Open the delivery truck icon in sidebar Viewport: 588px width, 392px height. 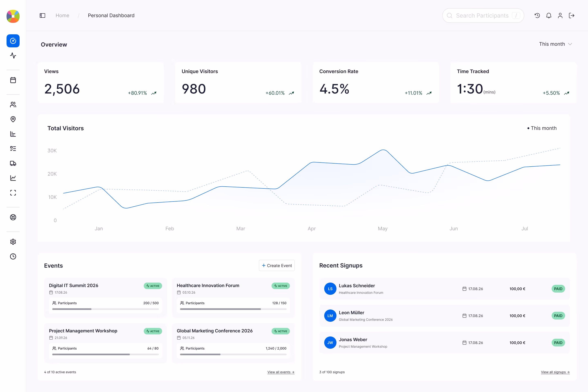pyautogui.click(x=13, y=163)
